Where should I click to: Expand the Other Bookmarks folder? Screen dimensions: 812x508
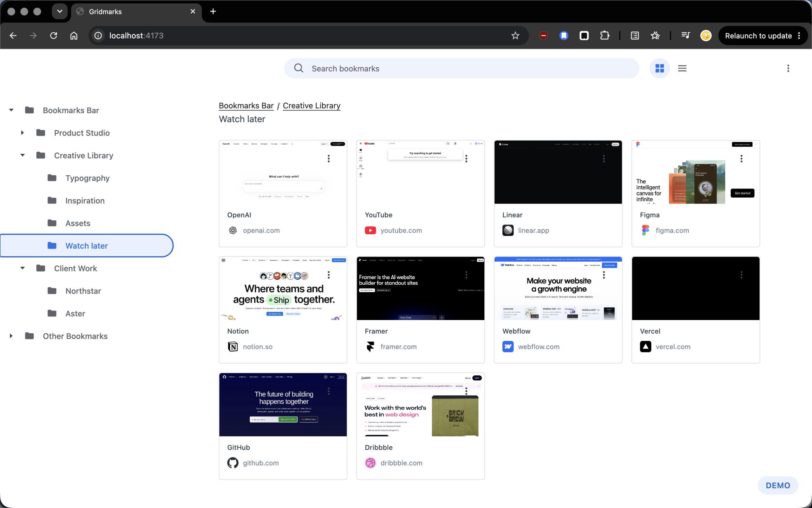point(11,336)
